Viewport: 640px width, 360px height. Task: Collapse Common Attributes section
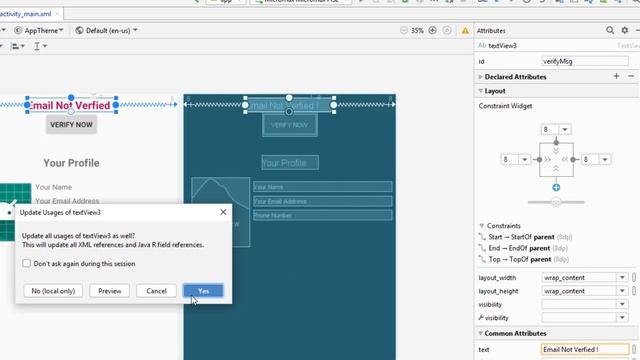point(480,333)
